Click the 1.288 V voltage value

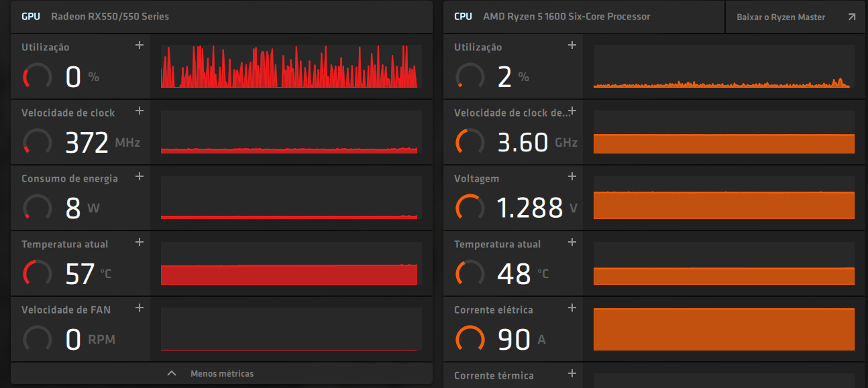(537, 208)
